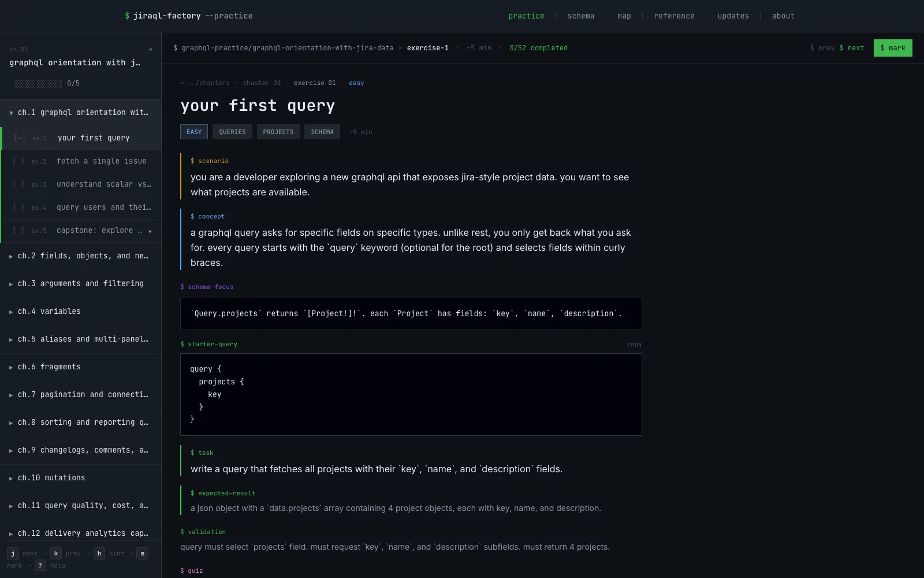
Task: Click the 'chapter 01' breadcrumb
Action: (262, 83)
